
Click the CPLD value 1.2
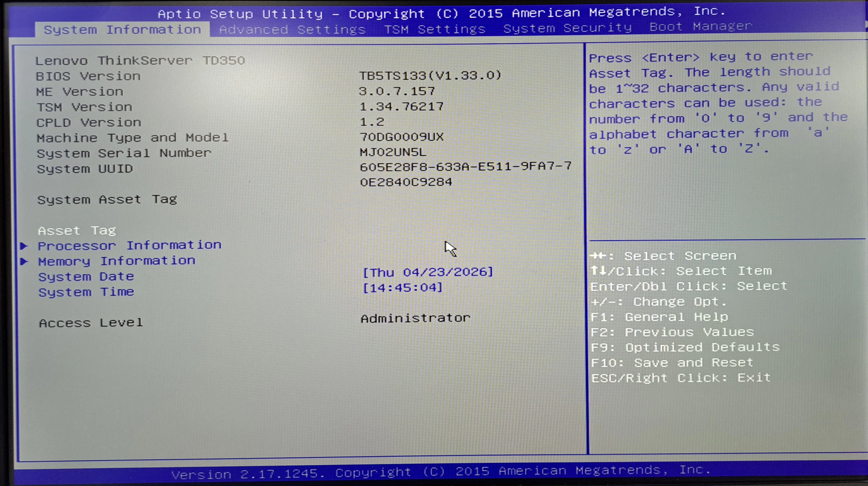[x=372, y=122]
